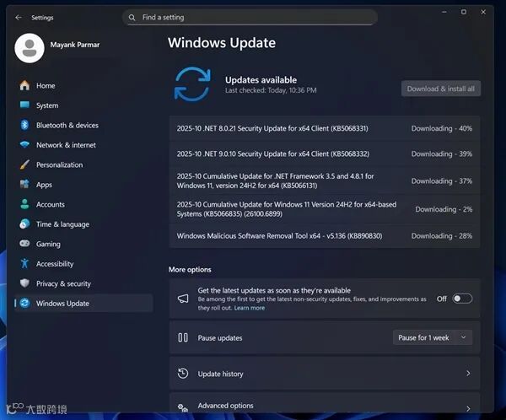This screenshot has height=420, width=506.
Task: Click the Personalization paintbrush icon
Action: (x=24, y=164)
